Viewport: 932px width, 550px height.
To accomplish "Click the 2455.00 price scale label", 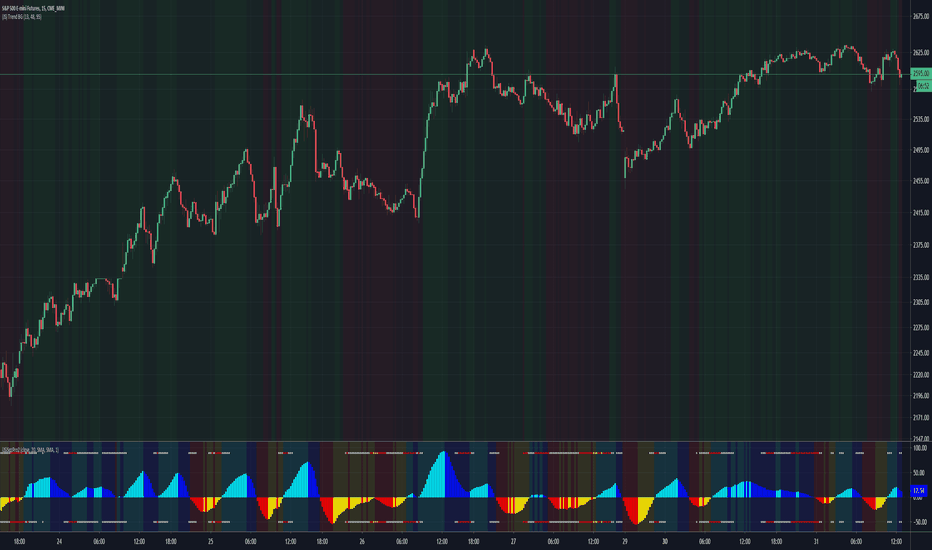I will pyautogui.click(x=921, y=181).
